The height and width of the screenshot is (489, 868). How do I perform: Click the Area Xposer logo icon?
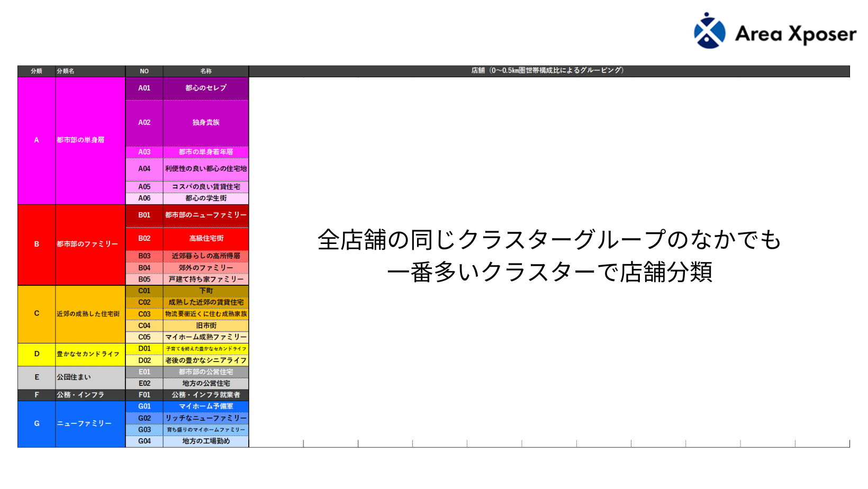point(709,31)
